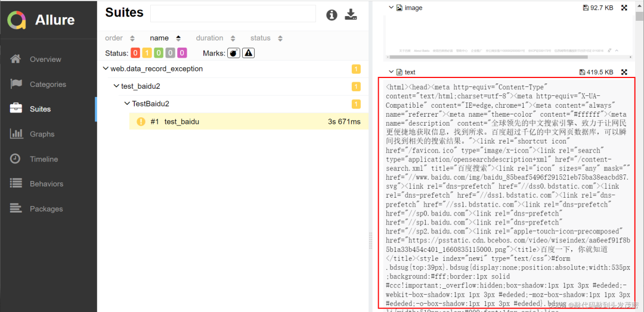
Task: Toggle the flaky bomb mark filter
Action: [234, 53]
